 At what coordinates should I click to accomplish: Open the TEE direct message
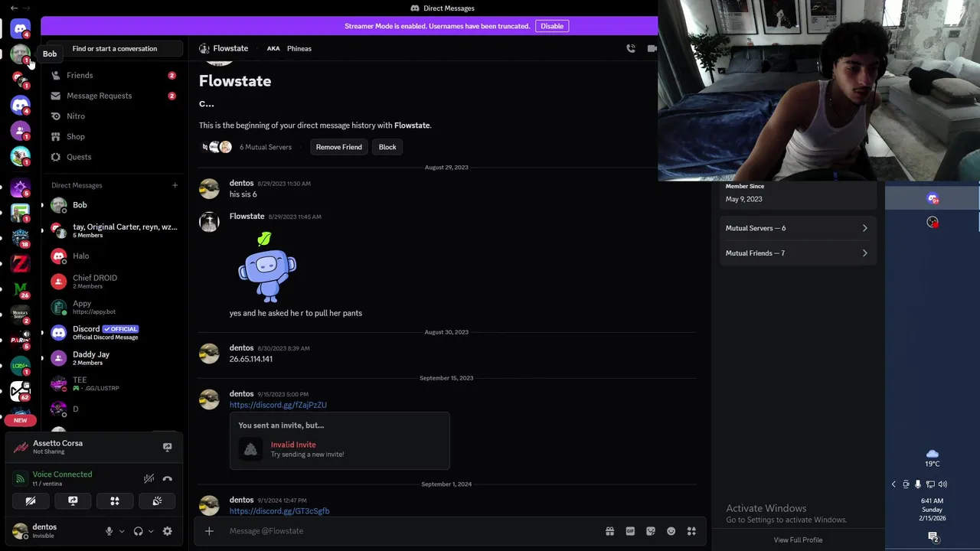tap(113, 383)
